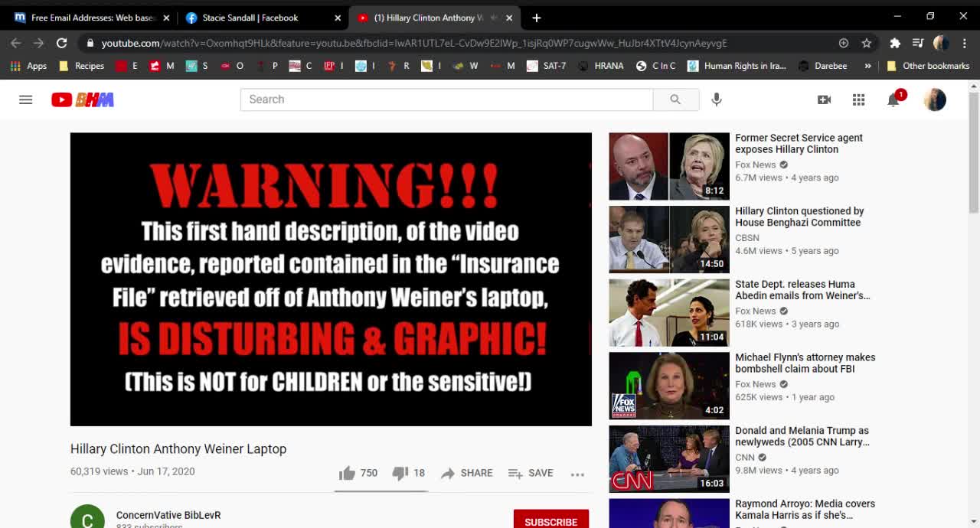Open thumbnail of Former Secret Service agent video

pyautogui.click(x=669, y=166)
